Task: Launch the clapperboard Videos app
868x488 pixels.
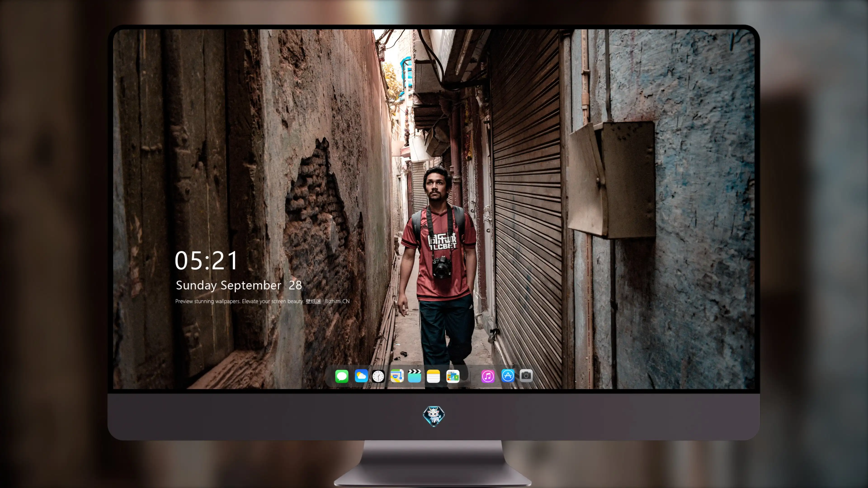Action: point(415,376)
